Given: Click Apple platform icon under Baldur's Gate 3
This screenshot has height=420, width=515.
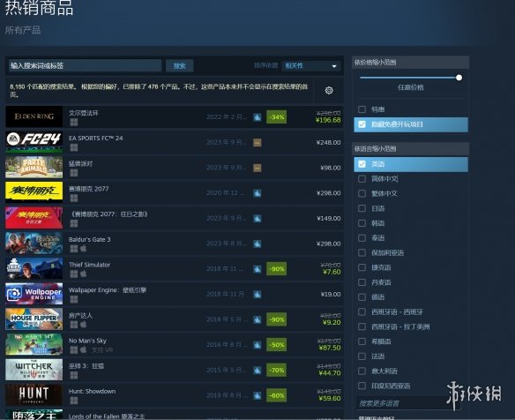Looking at the screenshot, I should pyautogui.click(x=84, y=249).
